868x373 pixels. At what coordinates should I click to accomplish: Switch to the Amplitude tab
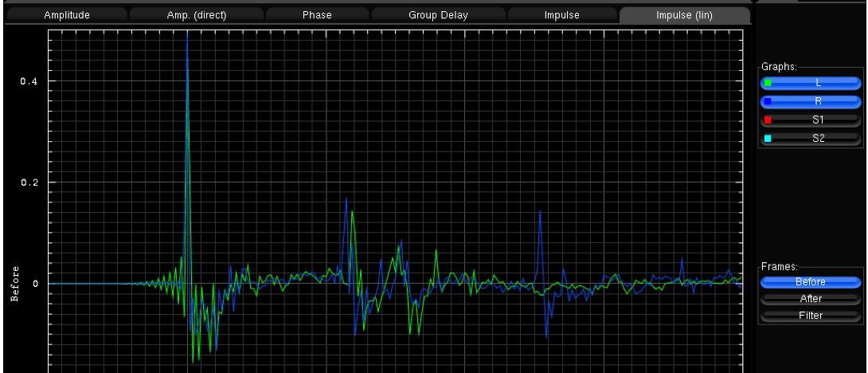[66, 15]
